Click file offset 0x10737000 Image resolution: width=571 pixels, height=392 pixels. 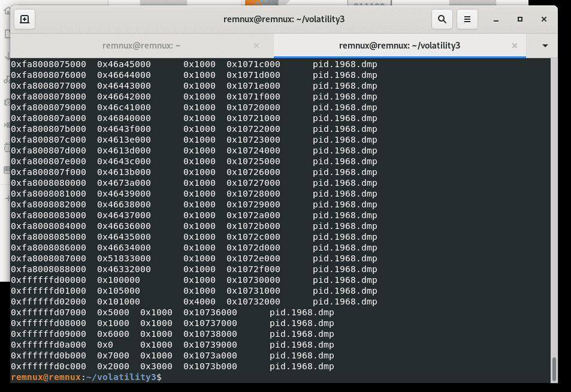210,324
